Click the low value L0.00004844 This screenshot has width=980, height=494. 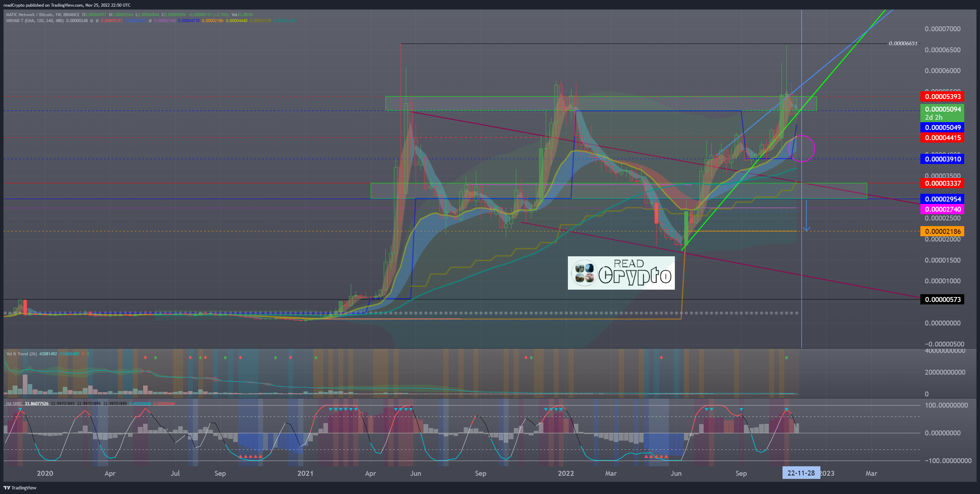coord(147,14)
